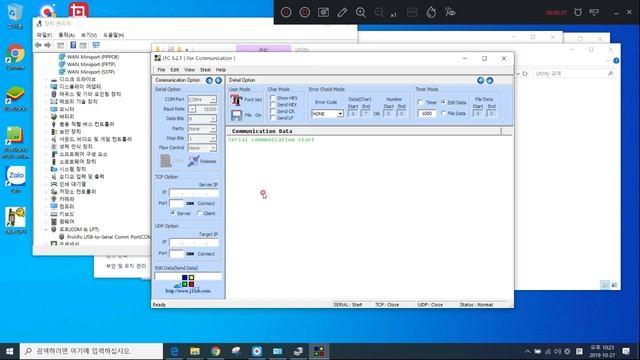Click Device Manager help toolbar icon
This screenshot has width=640, height=360.
click(x=73, y=45)
